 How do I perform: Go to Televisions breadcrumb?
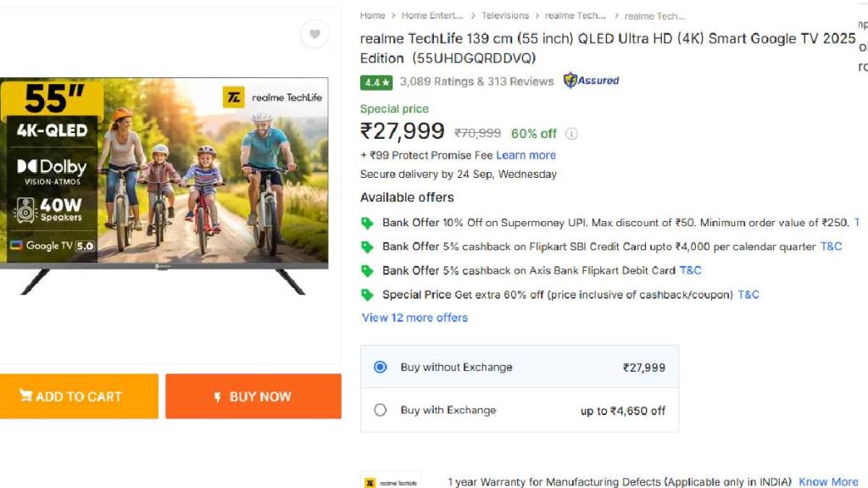pyautogui.click(x=505, y=15)
